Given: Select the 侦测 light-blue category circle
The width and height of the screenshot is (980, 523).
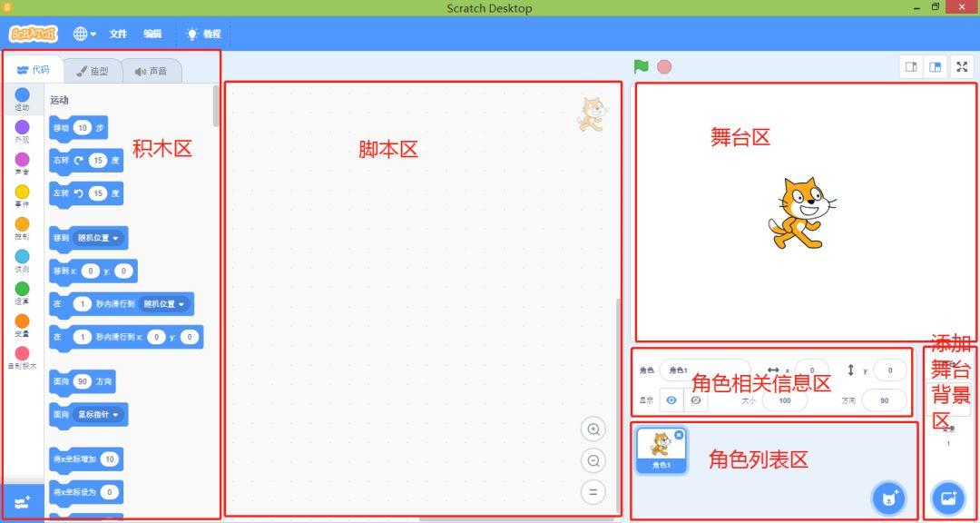Looking at the screenshot, I should coord(22,256).
